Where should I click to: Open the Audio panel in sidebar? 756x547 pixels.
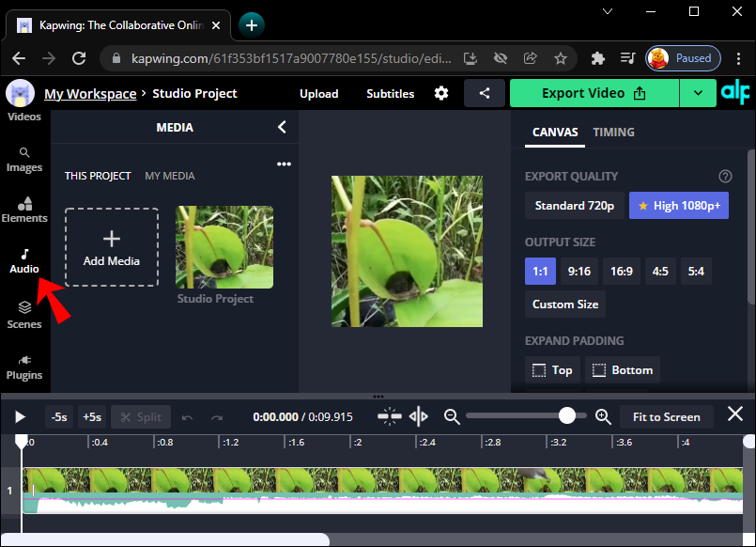(24, 261)
